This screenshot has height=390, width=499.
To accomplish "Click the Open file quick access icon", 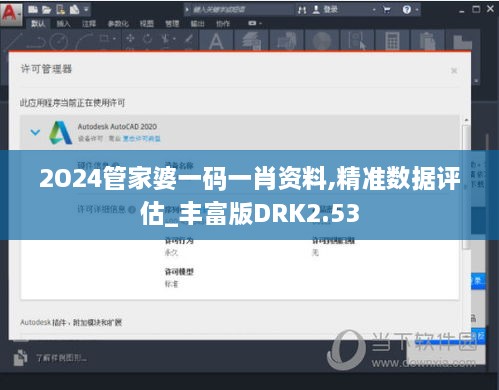I will click(46, 10).
